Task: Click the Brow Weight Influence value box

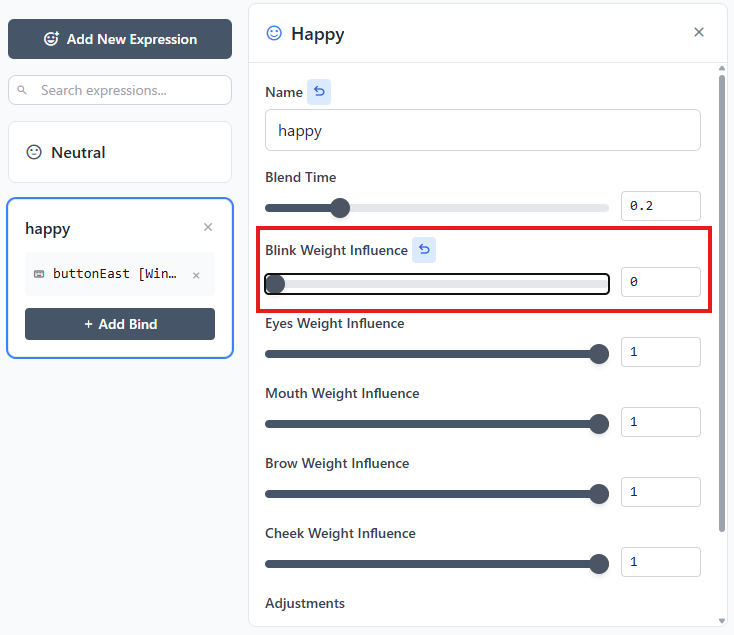Action: [660, 492]
